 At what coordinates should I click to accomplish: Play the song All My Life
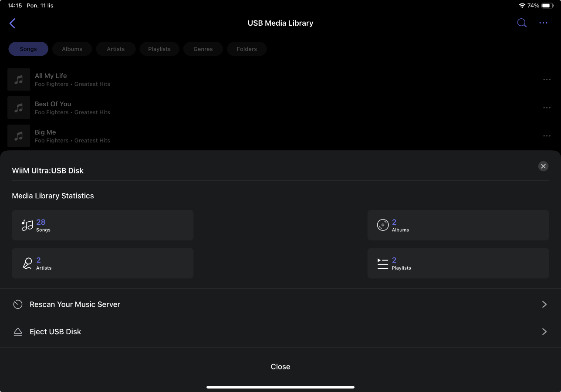pyautogui.click(x=280, y=79)
